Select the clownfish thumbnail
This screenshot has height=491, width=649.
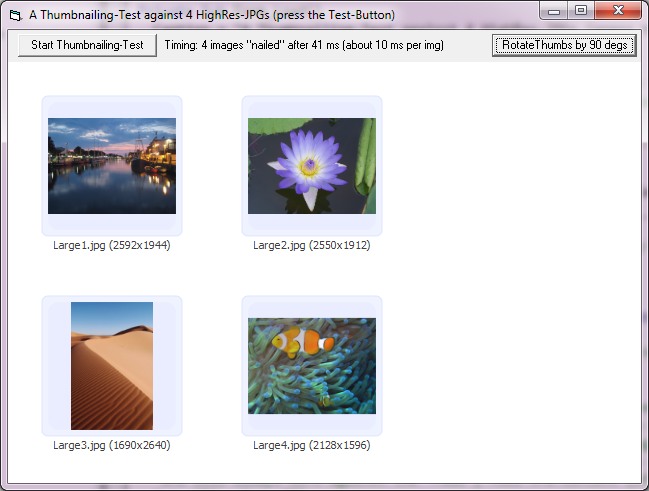point(312,365)
